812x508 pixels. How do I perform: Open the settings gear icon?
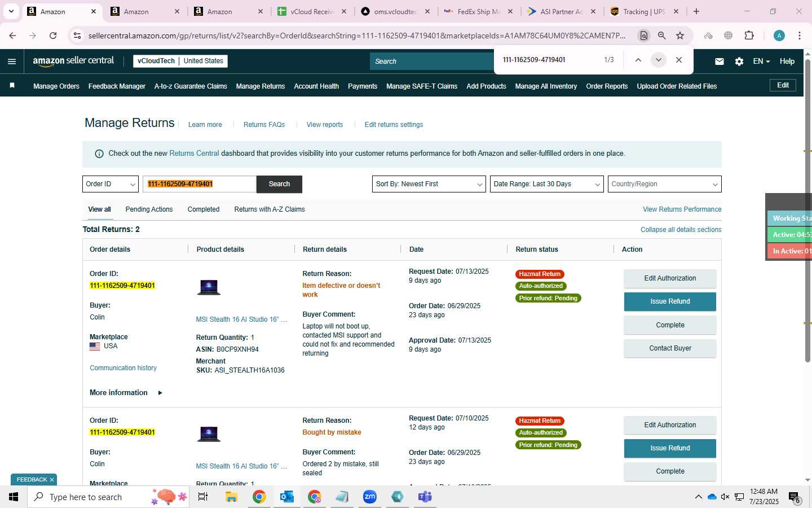coord(739,62)
